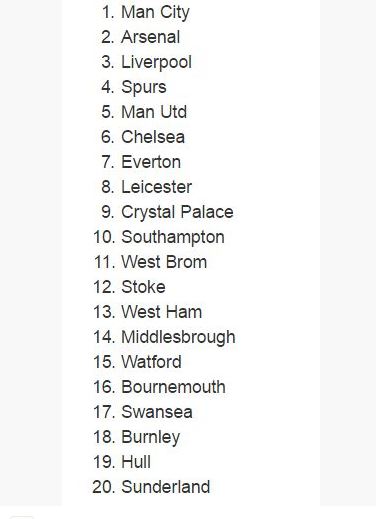
Task: Click on Watford in the list
Action: click(x=151, y=362)
